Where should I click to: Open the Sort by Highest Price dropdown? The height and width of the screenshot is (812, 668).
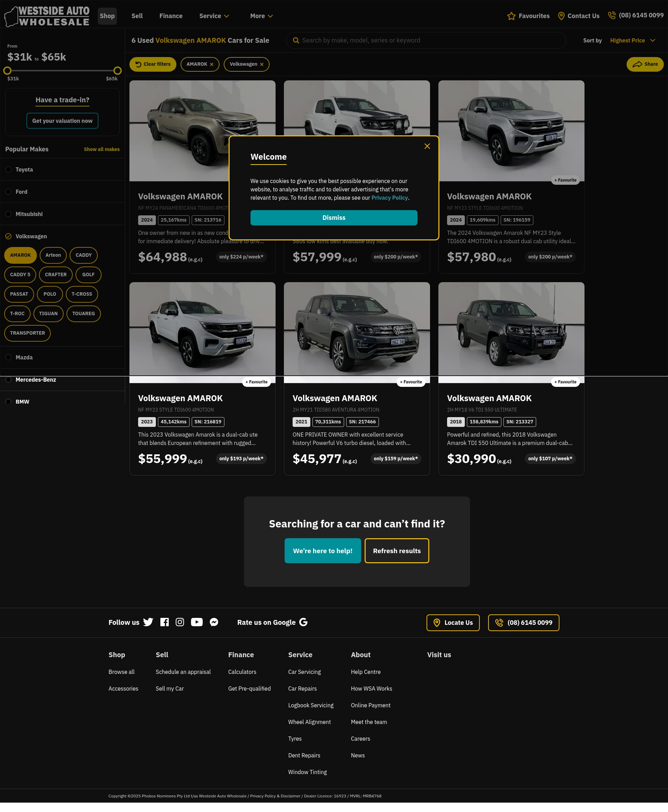633,40
